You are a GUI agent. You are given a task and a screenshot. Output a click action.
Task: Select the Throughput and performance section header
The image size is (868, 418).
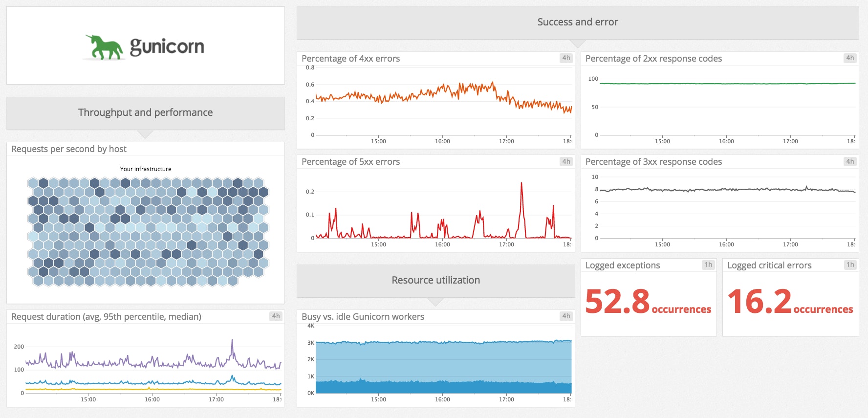(145, 112)
